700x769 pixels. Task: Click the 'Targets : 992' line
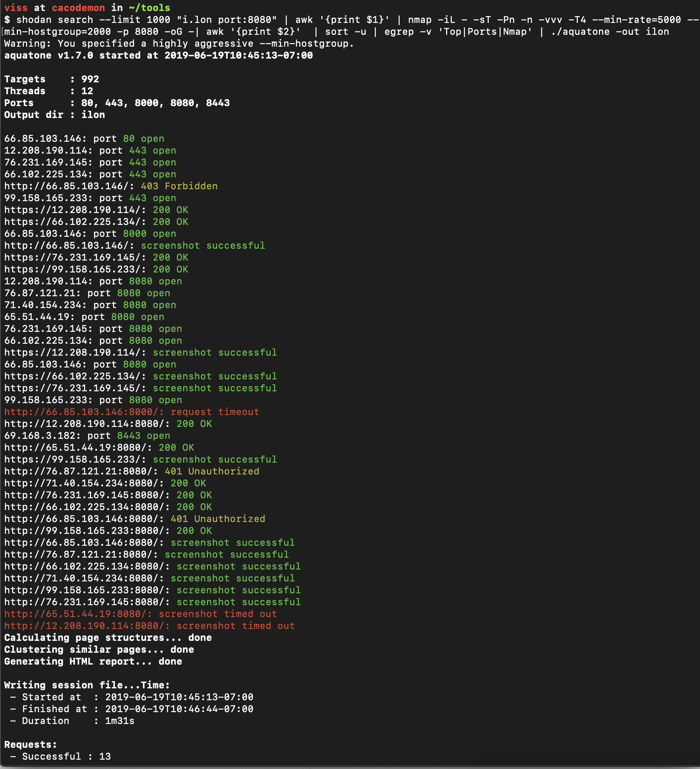[x=52, y=79]
